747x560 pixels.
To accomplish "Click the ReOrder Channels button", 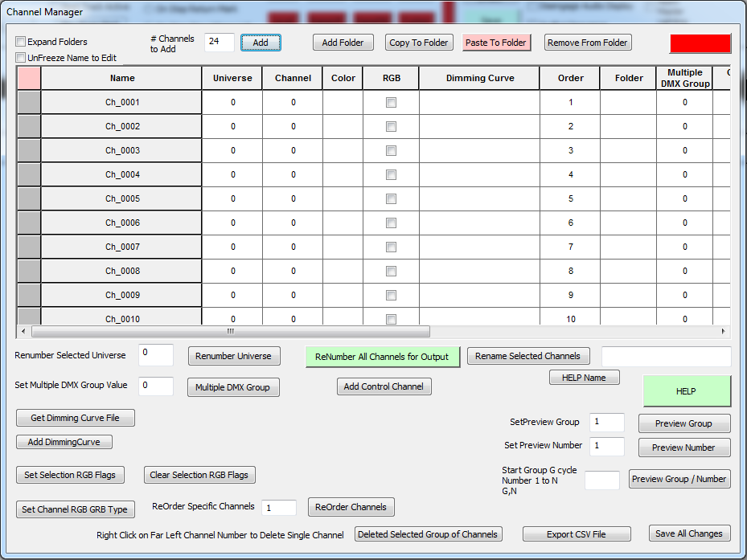I will click(351, 507).
